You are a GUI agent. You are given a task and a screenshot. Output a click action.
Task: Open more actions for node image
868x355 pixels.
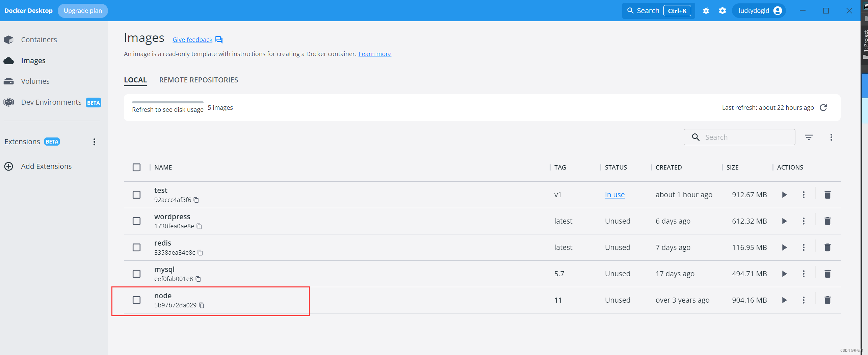tap(804, 300)
